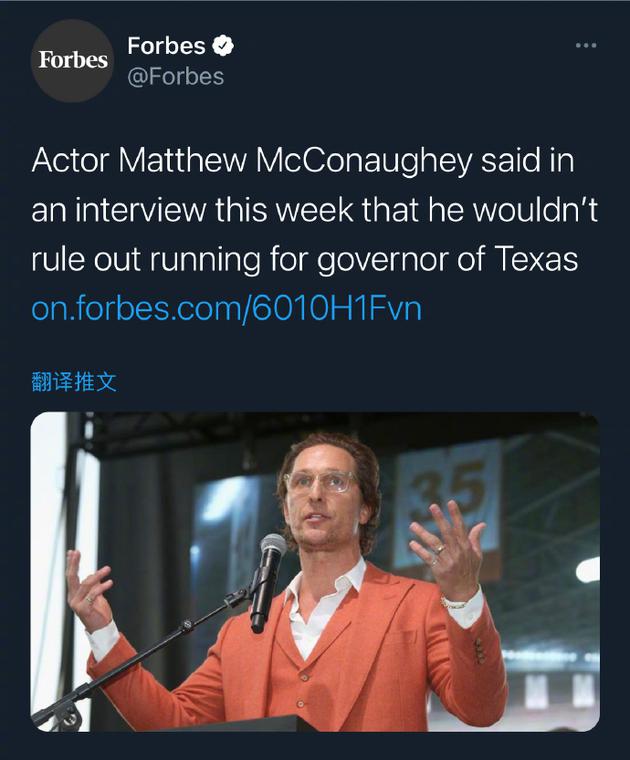This screenshot has height=760, width=630.
Task: Click the tweet line "rule out running for governor"
Action: 304,259
